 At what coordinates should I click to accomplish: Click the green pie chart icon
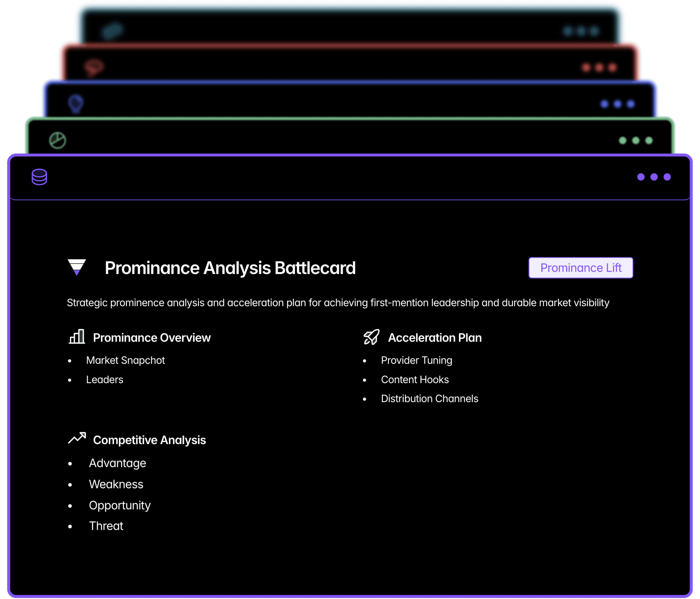pos(57,140)
